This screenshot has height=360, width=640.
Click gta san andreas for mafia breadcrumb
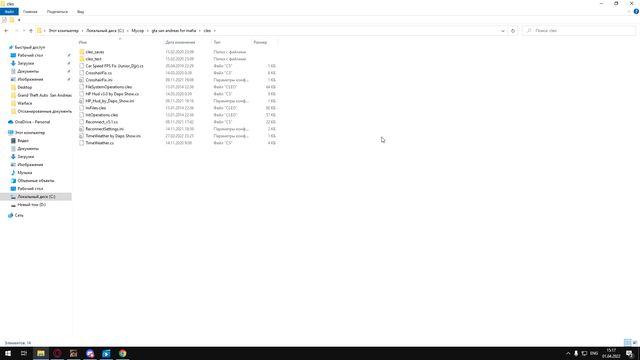pos(174,31)
